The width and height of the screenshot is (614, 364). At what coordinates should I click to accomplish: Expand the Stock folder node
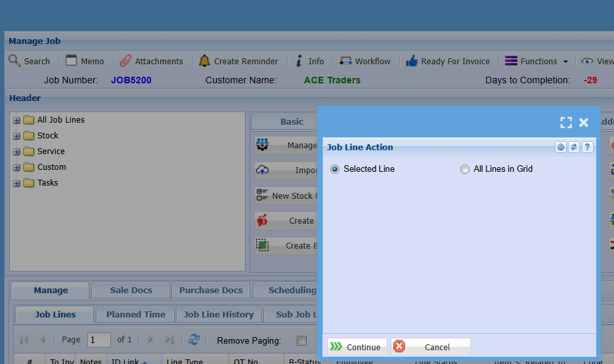[x=16, y=136]
